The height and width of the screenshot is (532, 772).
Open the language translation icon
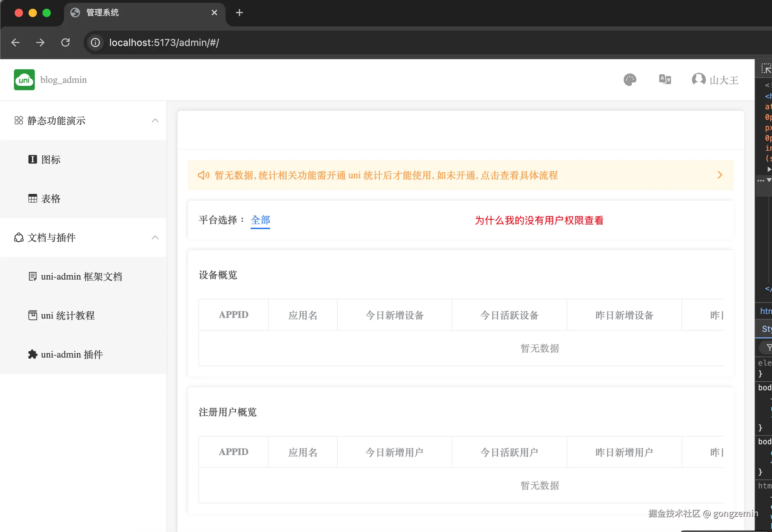pos(665,80)
